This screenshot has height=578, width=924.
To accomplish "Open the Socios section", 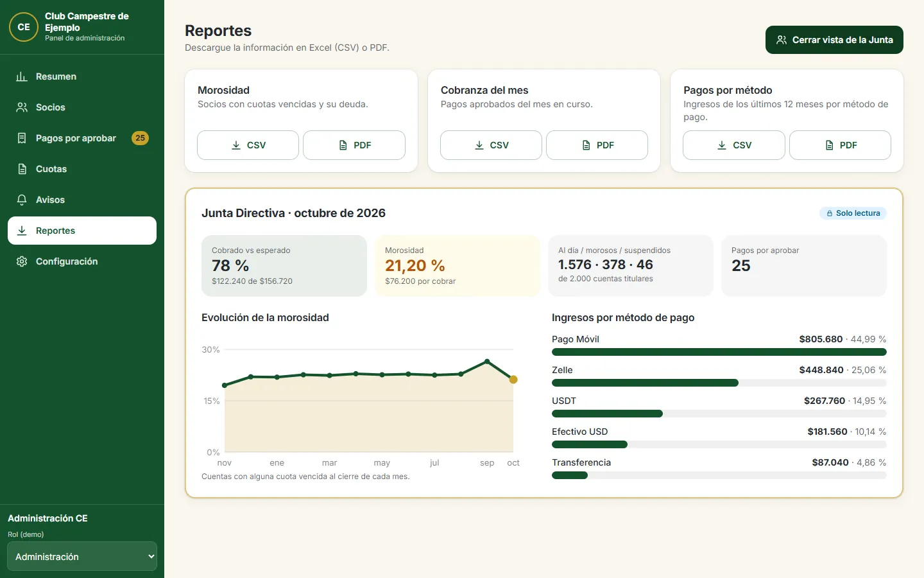I will (x=82, y=107).
